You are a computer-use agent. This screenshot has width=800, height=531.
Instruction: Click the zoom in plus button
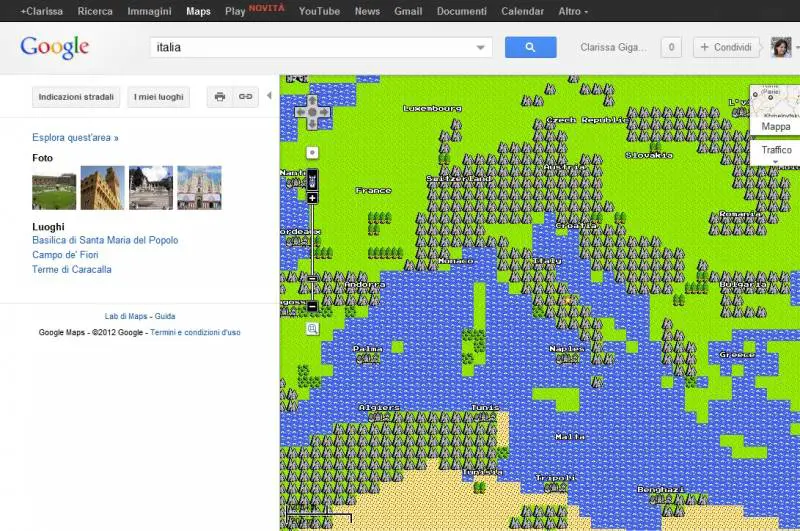[312, 198]
